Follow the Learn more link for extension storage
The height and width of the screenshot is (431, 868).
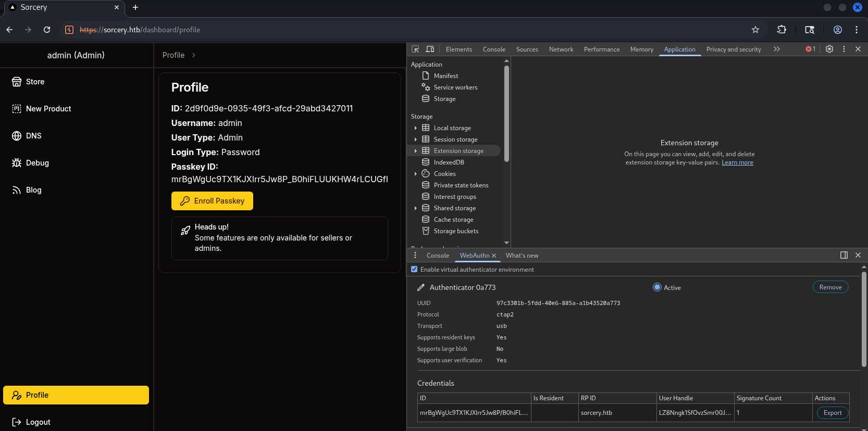tap(737, 162)
